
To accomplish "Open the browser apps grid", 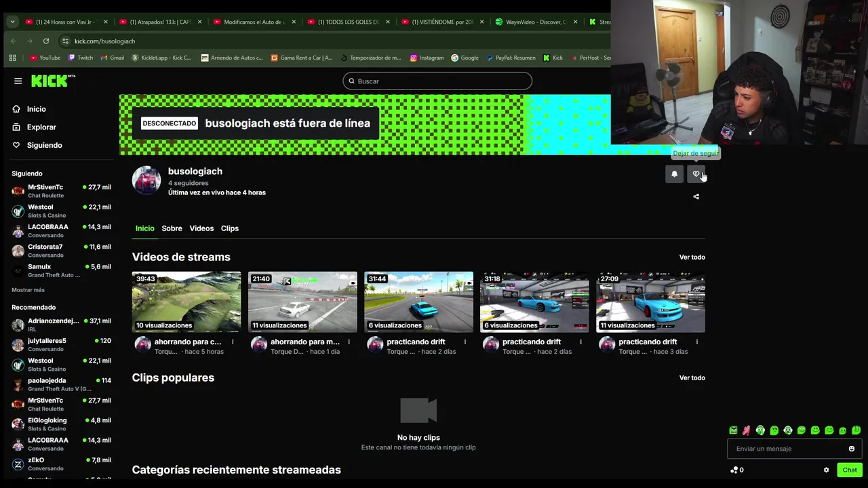I will pos(12,58).
